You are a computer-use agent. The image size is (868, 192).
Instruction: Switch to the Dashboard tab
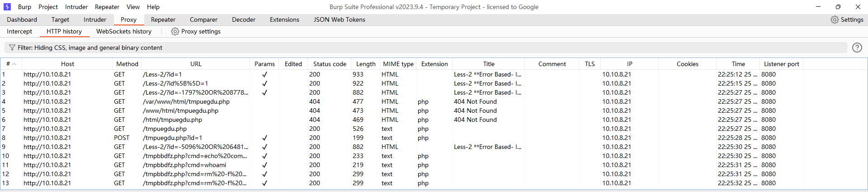(x=22, y=19)
